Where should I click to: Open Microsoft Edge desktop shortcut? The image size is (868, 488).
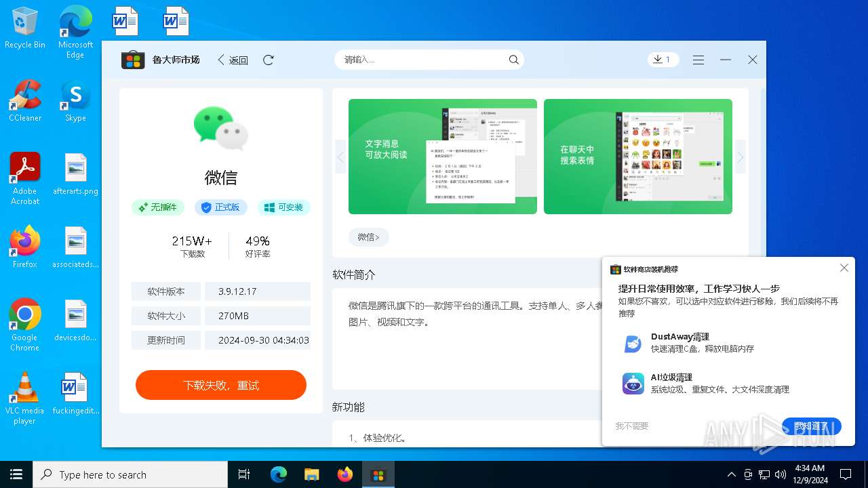(x=75, y=31)
